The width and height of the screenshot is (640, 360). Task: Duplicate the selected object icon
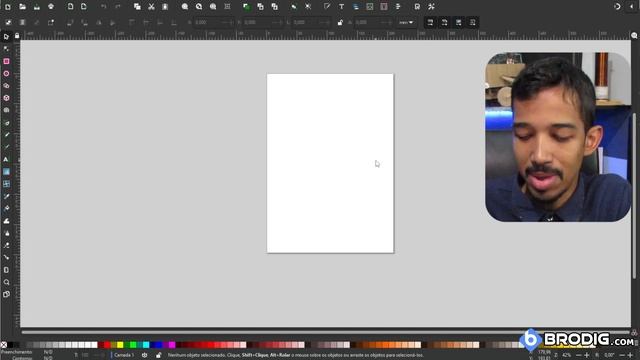tap(246, 7)
